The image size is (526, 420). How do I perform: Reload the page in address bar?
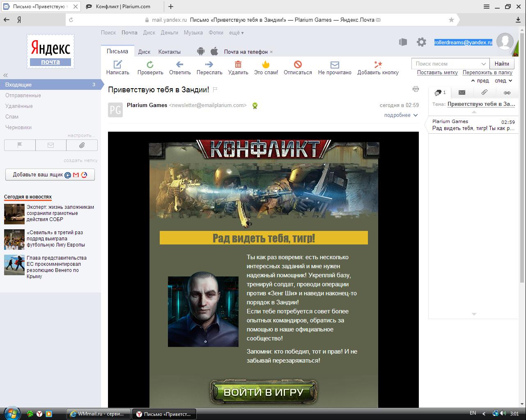pyautogui.click(x=71, y=20)
